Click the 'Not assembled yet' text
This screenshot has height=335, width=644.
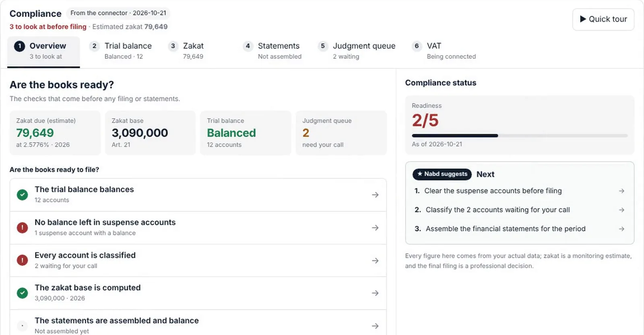62,331
